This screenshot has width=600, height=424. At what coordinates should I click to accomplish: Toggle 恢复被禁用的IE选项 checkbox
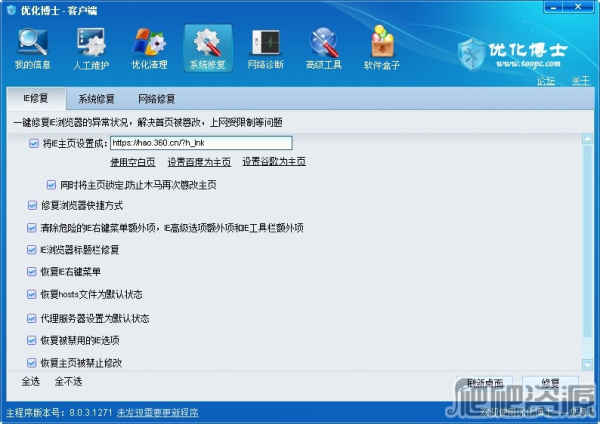click(x=32, y=340)
